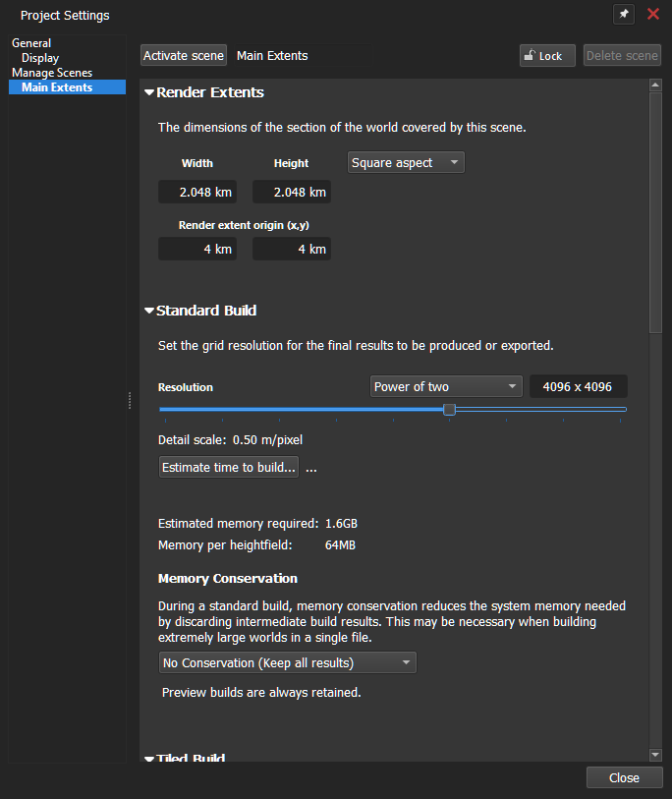Screen dimensions: 672x799
Task: Click the Lock scene button
Action: [x=547, y=56]
